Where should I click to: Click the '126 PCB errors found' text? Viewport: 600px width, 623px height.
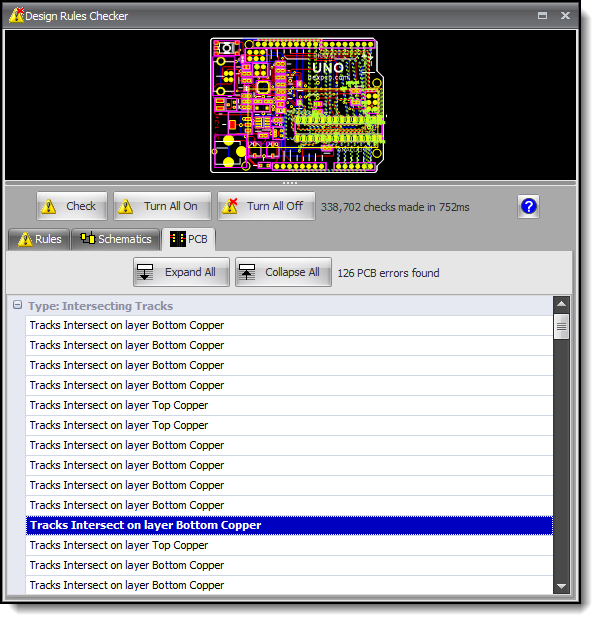click(388, 273)
